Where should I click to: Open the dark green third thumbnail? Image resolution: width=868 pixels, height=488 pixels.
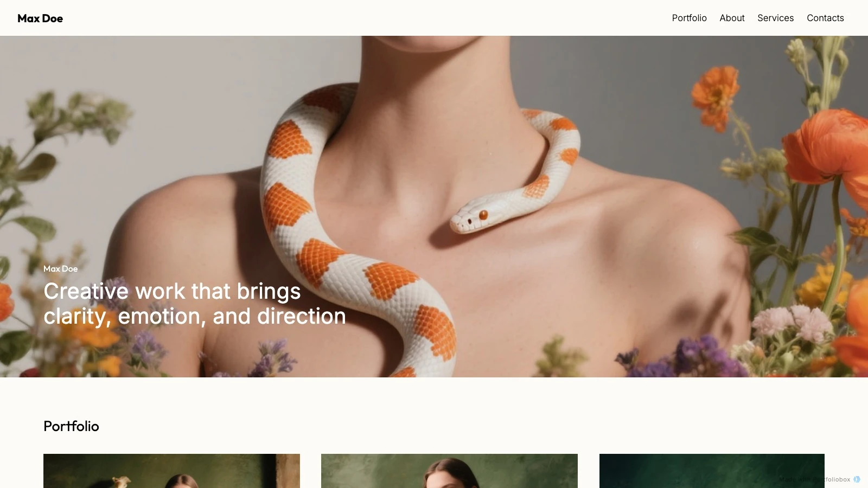click(712, 471)
